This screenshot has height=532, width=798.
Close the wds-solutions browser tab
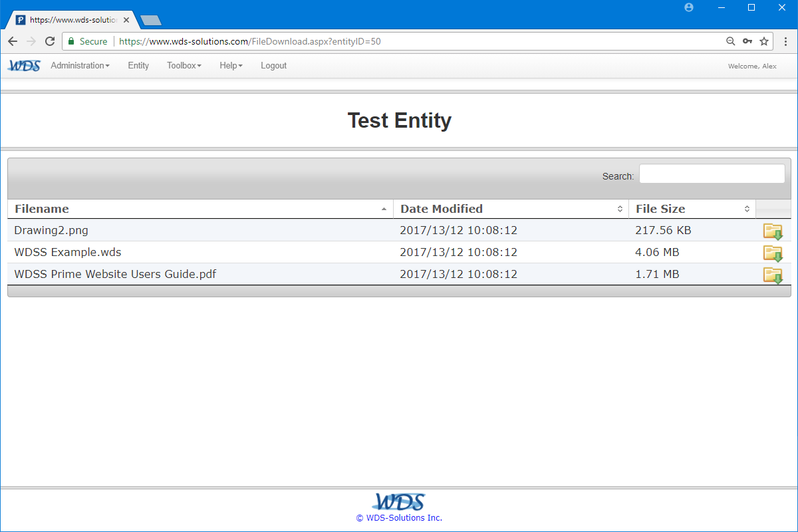pyautogui.click(x=126, y=20)
